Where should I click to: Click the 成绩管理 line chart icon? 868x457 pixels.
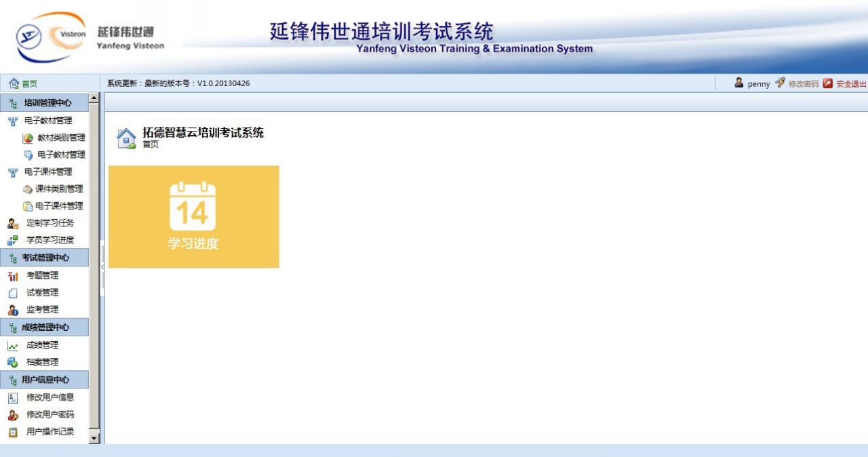pos(13,346)
